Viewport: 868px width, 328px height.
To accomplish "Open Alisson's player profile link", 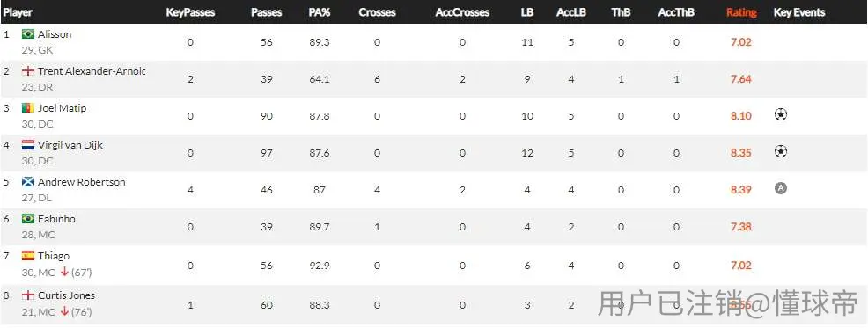I will coord(55,34).
